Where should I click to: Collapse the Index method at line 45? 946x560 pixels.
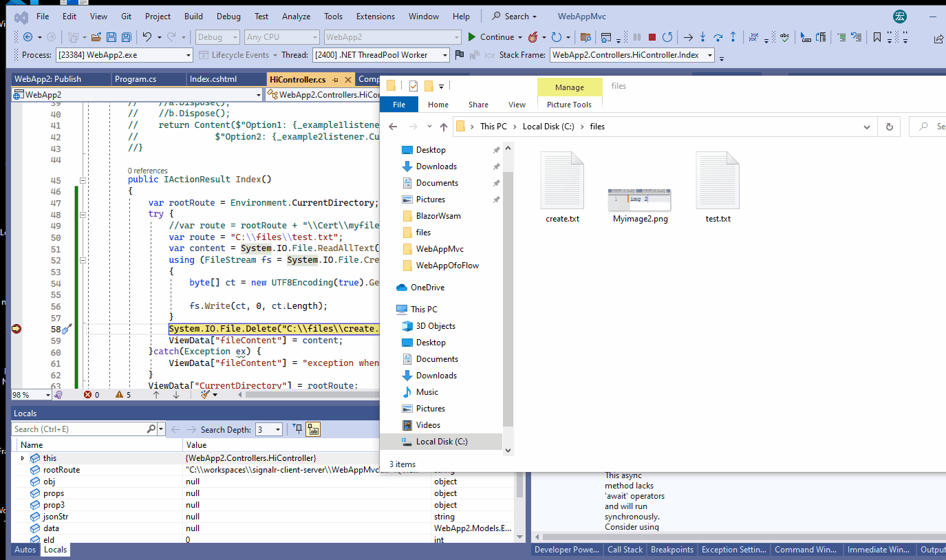[83, 180]
